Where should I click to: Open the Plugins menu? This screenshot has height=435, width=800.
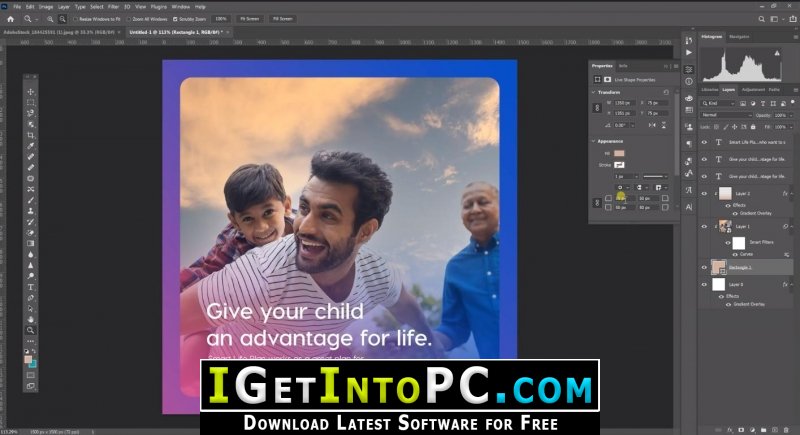pos(159,7)
